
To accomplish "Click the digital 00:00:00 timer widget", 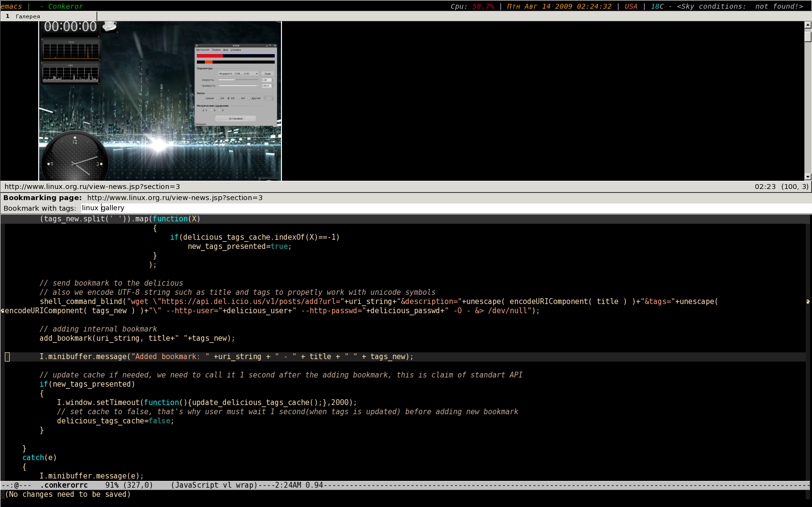I will [x=70, y=27].
